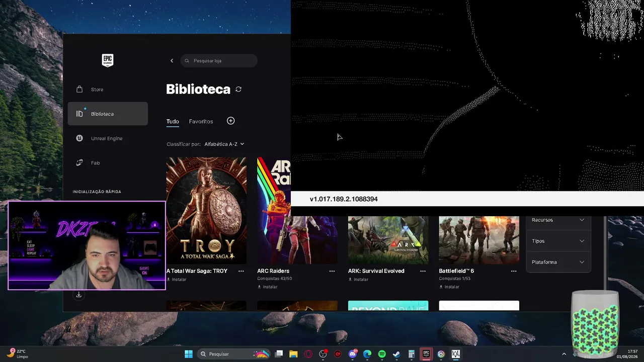
Task: Open Task View on the taskbar
Action: click(279, 354)
